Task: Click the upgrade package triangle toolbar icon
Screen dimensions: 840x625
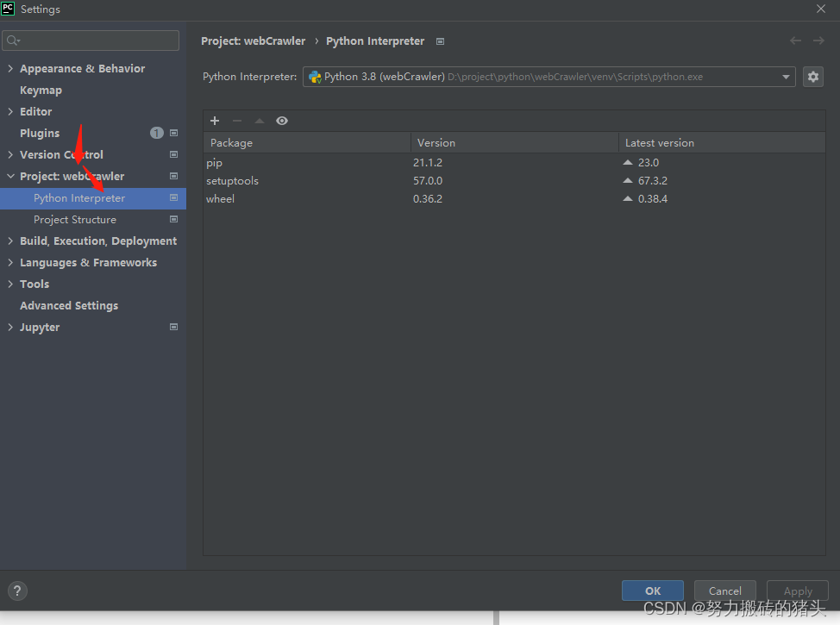Action: (260, 121)
